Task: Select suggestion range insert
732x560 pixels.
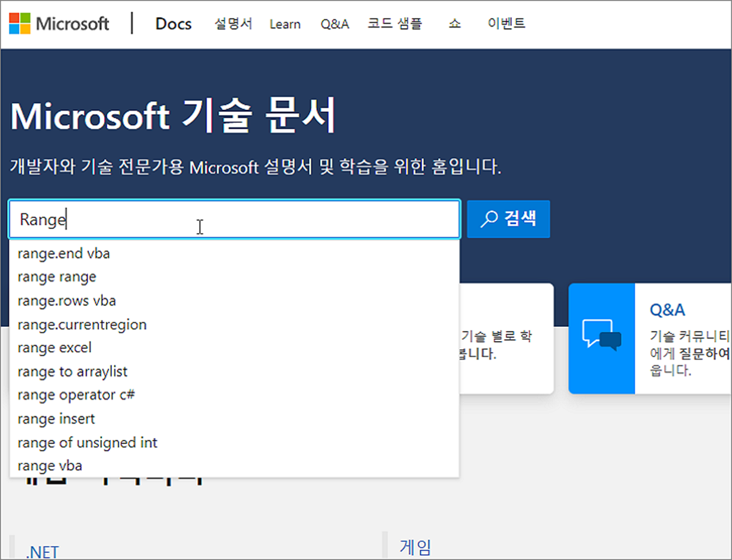Action: click(x=234, y=419)
